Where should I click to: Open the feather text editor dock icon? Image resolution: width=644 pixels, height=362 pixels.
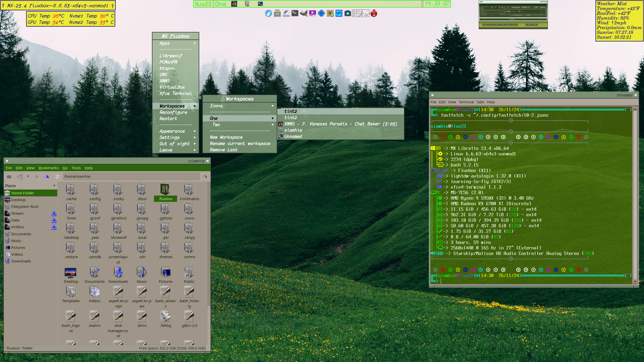pyautogui.click(x=286, y=13)
